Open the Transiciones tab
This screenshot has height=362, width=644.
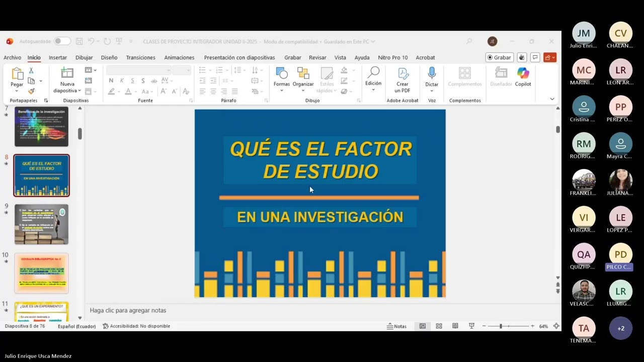[141, 57]
